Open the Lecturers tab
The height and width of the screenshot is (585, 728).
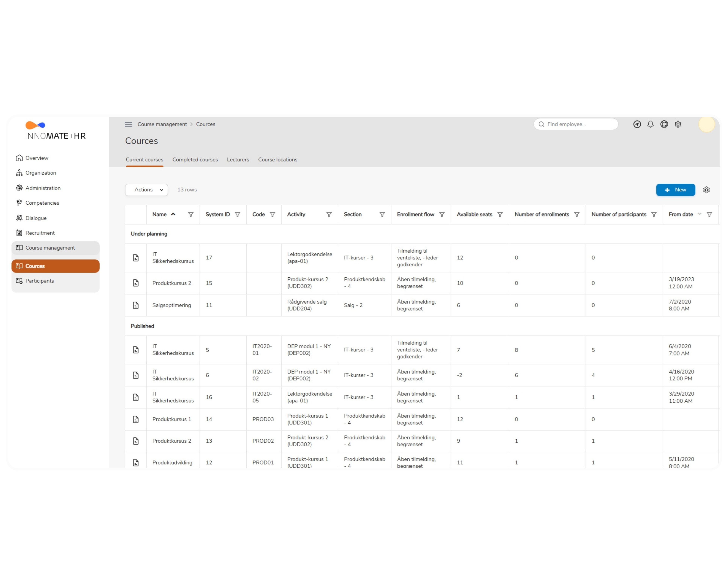pyautogui.click(x=238, y=160)
